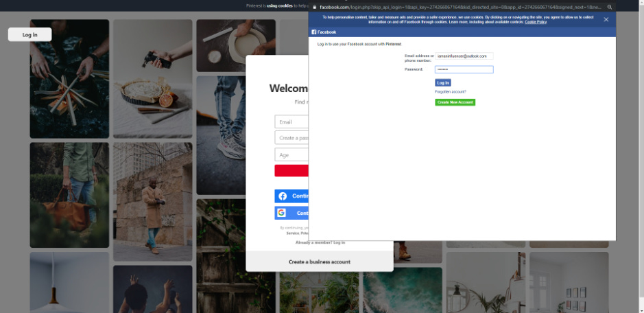644x313 pixels.
Task: Click the blue Log In button on Facebook
Action: (443, 82)
